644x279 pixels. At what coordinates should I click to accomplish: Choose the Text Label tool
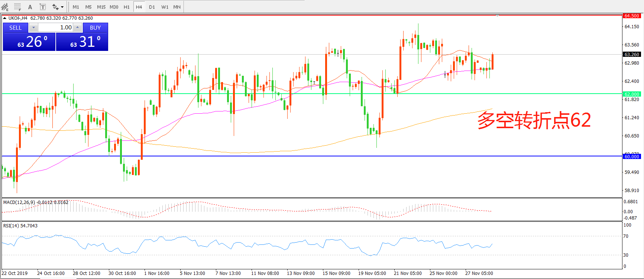(x=43, y=7)
